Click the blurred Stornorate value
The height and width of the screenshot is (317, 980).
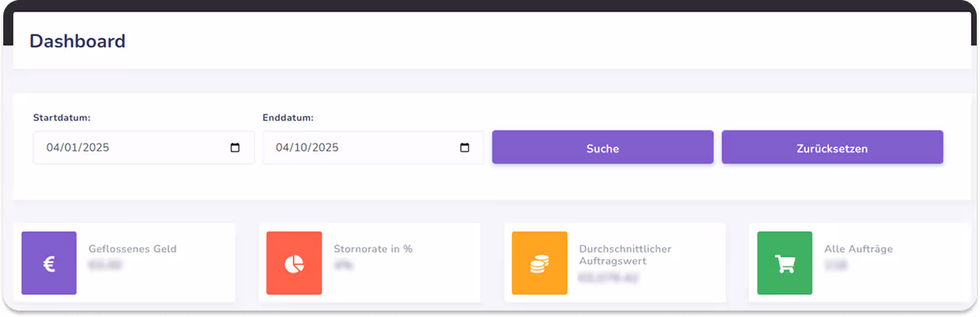click(x=343, y=265)
